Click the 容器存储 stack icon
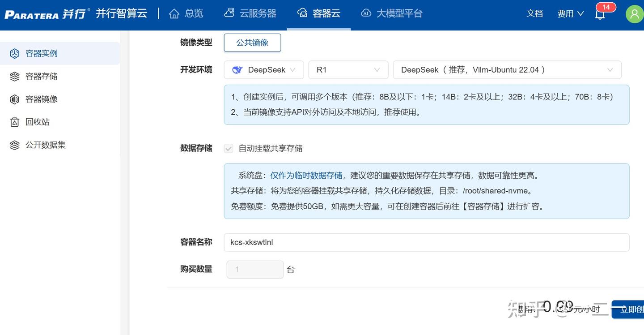 15,76
